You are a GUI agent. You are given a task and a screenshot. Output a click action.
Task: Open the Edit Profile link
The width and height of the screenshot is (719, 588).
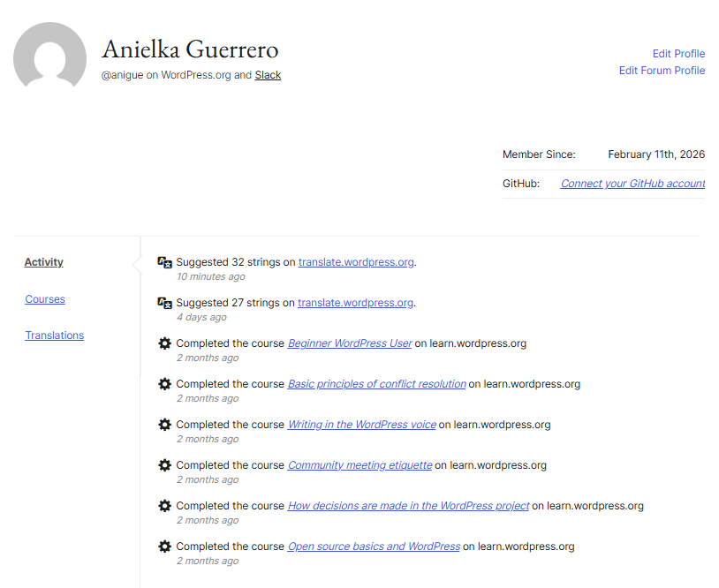[678, 53]
